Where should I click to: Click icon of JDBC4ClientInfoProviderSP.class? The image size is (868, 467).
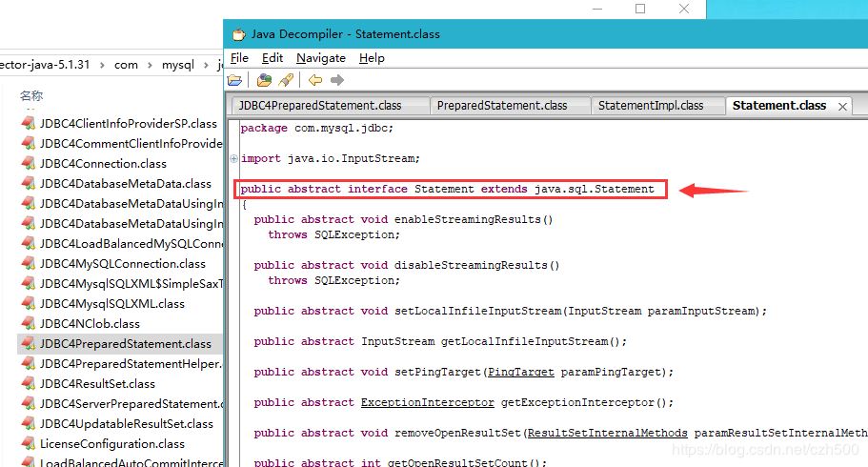point(29,124)
